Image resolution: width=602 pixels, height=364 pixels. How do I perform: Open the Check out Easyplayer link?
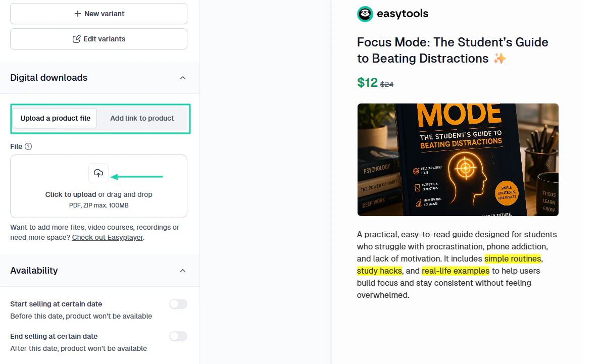108,237
